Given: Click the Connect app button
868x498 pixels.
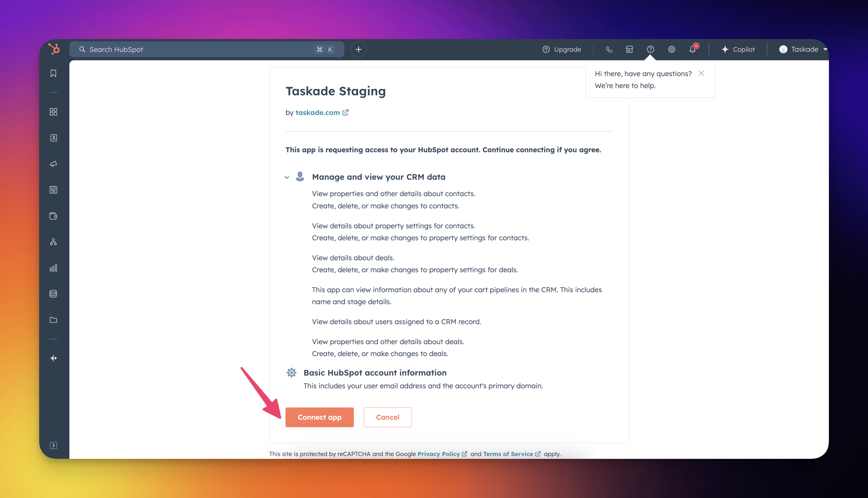Looking at the screenshot, I should (x=319, y=417).
